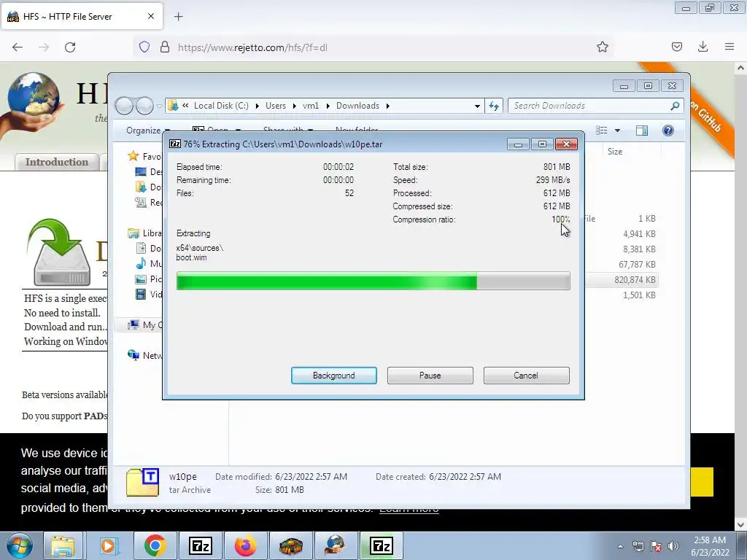Image resolution: width=747 pixels, height=560 pixels.
Task: Click Local Disk (C:) in breadcrumb
Action: (x=221, y=106)
